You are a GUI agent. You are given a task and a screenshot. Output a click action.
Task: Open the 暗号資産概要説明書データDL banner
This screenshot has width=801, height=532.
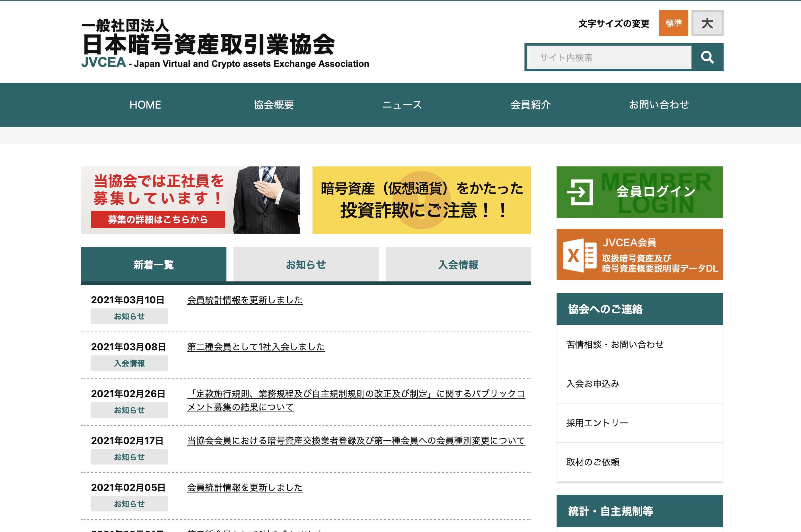(639, 254)
